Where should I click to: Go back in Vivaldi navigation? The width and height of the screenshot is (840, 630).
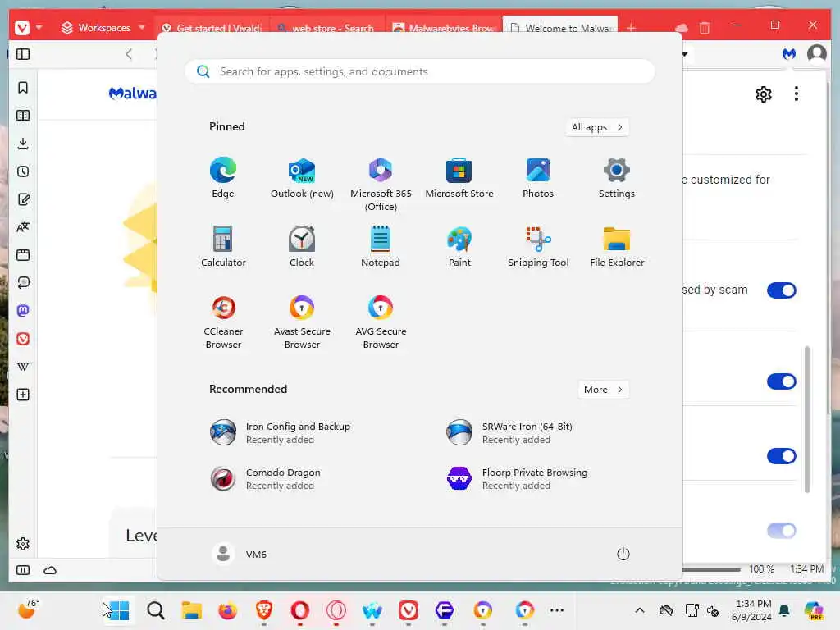tap(129, 54)
